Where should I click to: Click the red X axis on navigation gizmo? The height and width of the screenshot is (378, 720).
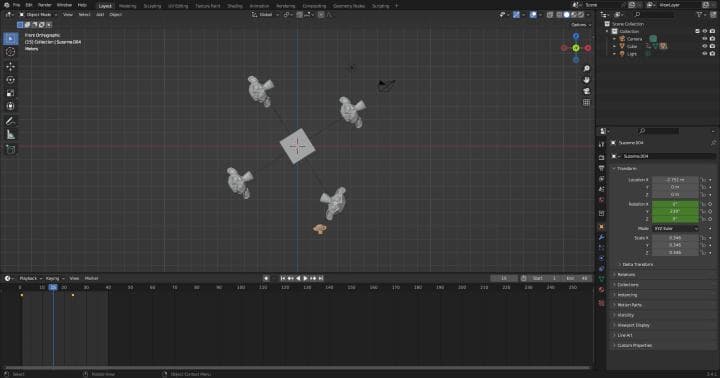pyautogui.click(x=588, y=48)
